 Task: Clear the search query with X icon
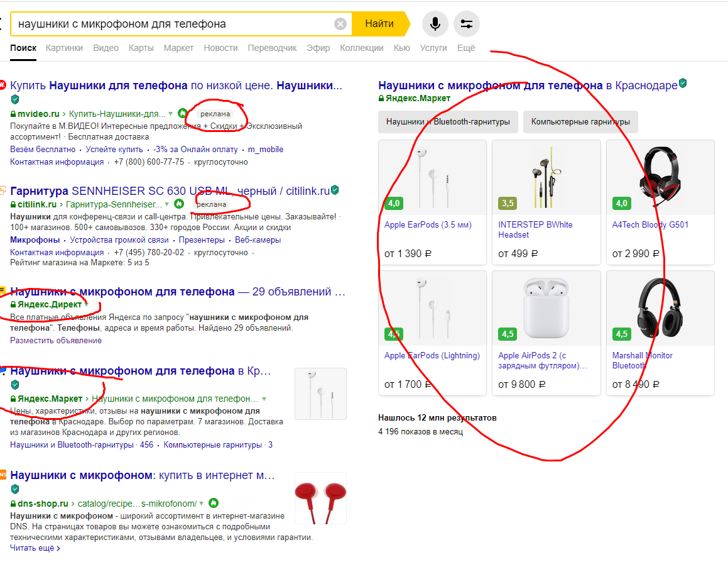(x=340, y=24)
